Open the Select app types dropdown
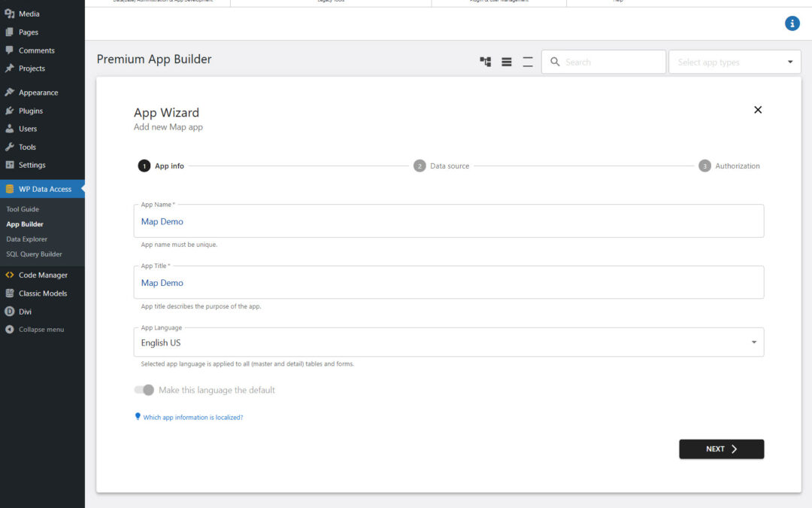 [735, 62]
